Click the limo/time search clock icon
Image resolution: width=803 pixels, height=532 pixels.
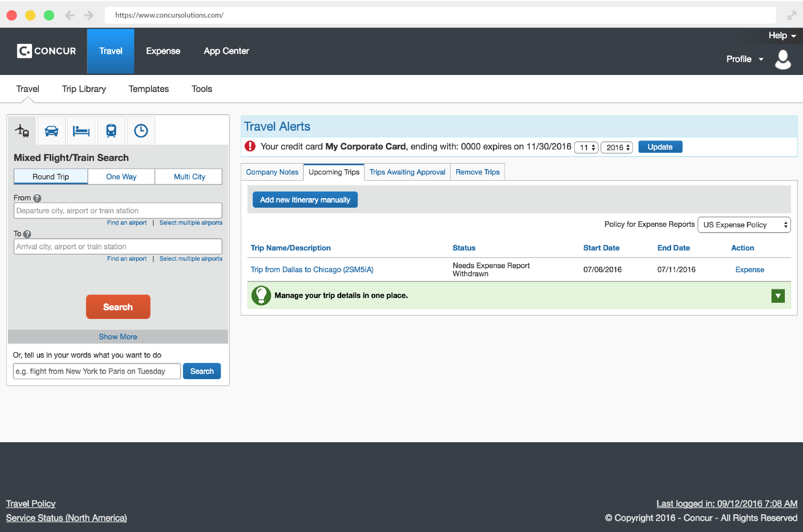[x=140, y=130]
